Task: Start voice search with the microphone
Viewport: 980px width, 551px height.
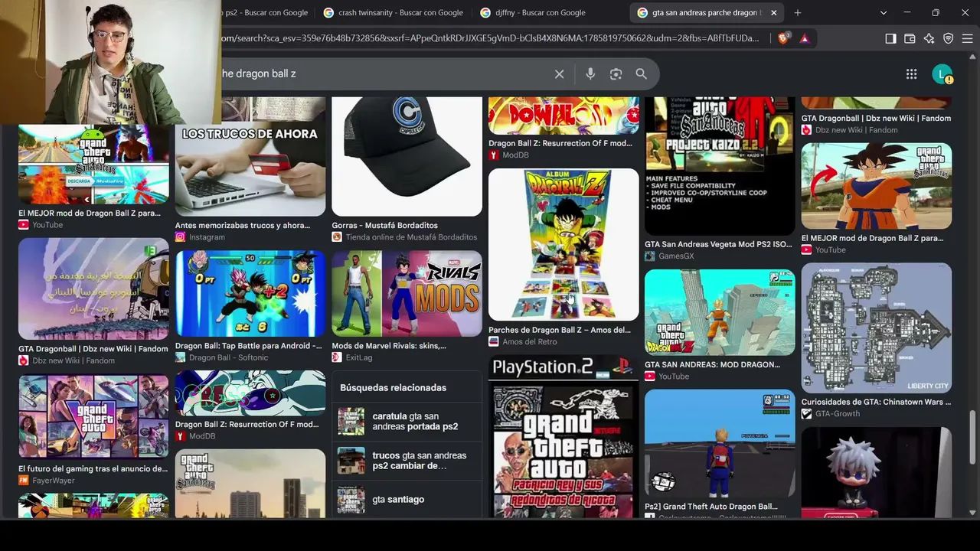Action: (590, 73)
